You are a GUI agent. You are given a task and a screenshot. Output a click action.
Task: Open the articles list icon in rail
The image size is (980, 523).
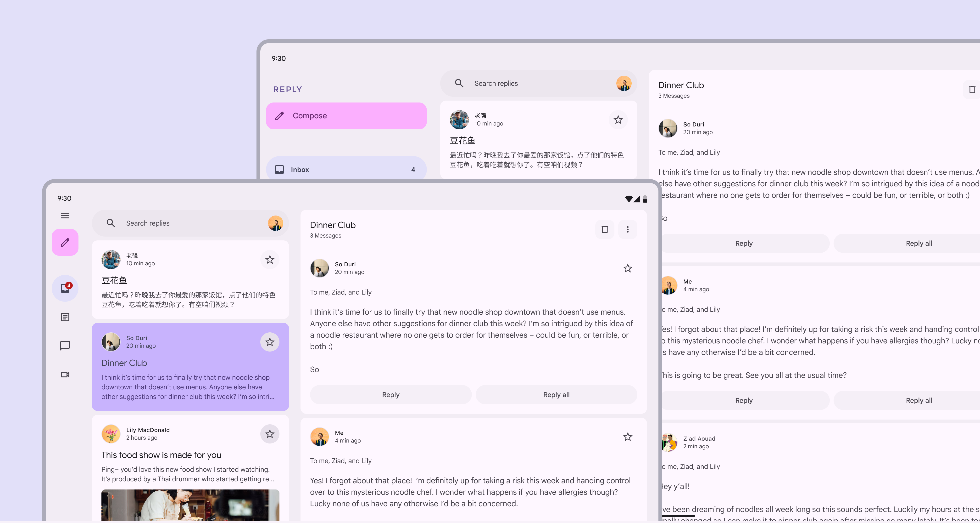(65, 317)
